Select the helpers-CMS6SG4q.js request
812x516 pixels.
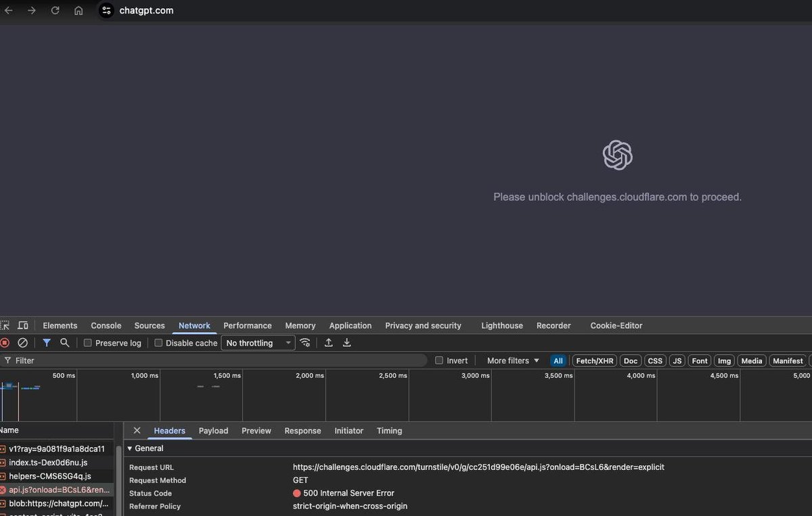[57, 476]
